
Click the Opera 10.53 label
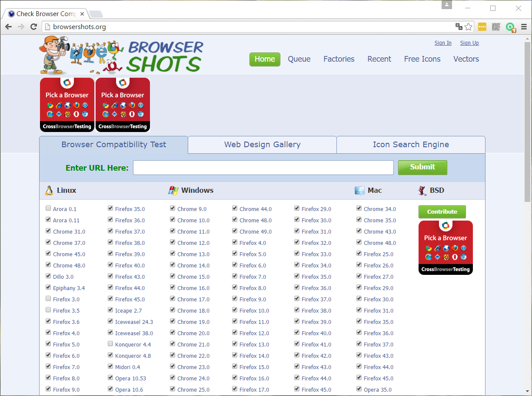(x=130, y=378)
